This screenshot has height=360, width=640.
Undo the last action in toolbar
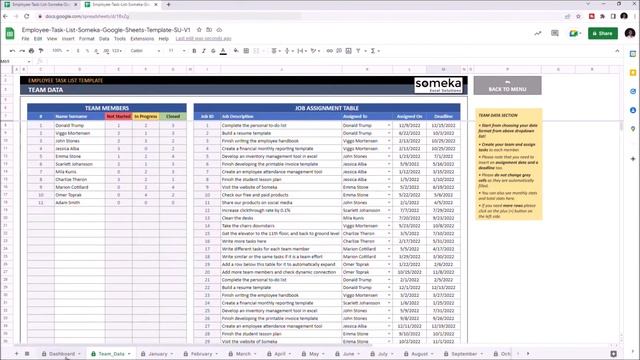tap(13, 51)
